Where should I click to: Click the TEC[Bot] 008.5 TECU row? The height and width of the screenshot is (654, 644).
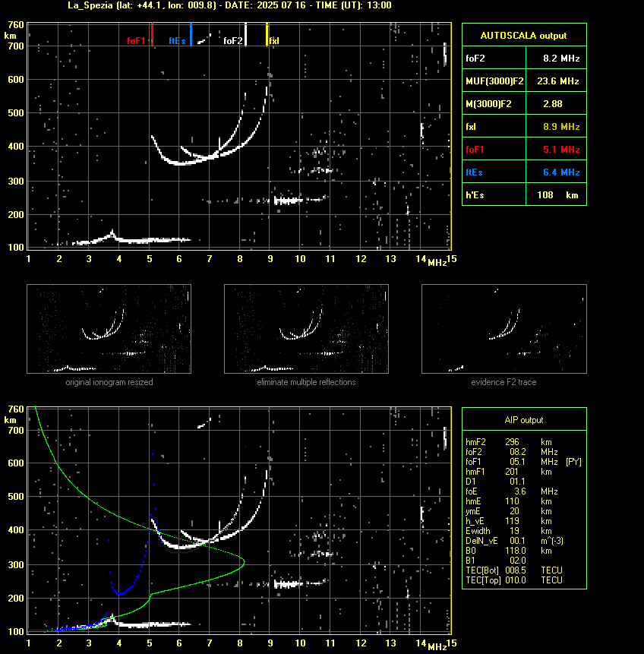pos(514,570)
